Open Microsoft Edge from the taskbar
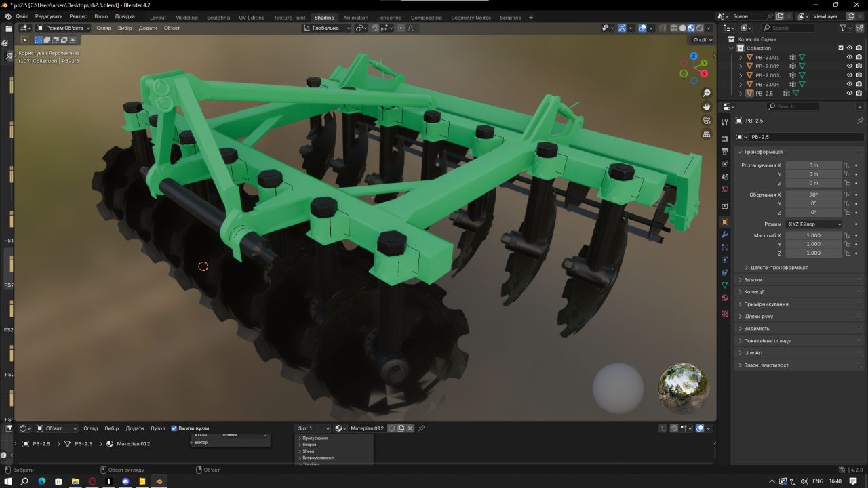This screenshot has height=488, width=868. click(x=41, y=481)
